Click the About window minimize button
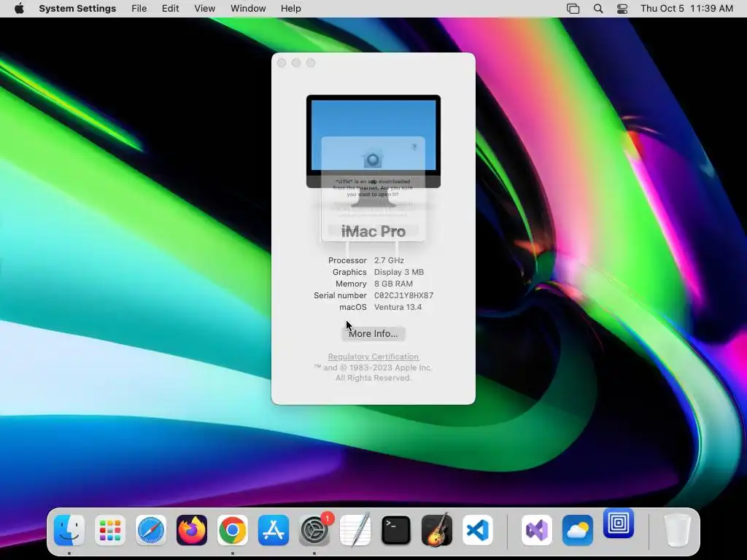Screen dimensions: 747x560 [296, 63]
